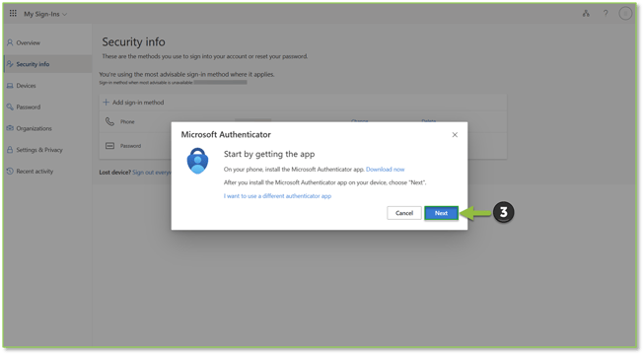Open the help question mark icon

[606, 14]
